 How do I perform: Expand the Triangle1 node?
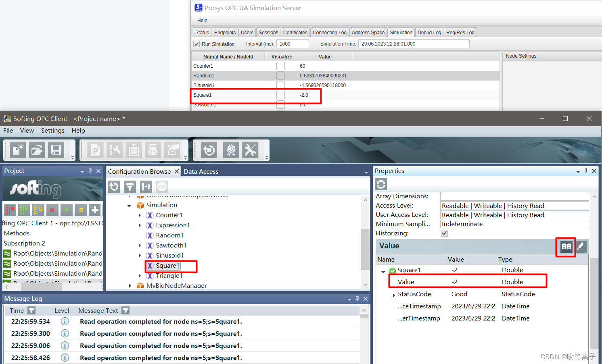tap(140, 276)
